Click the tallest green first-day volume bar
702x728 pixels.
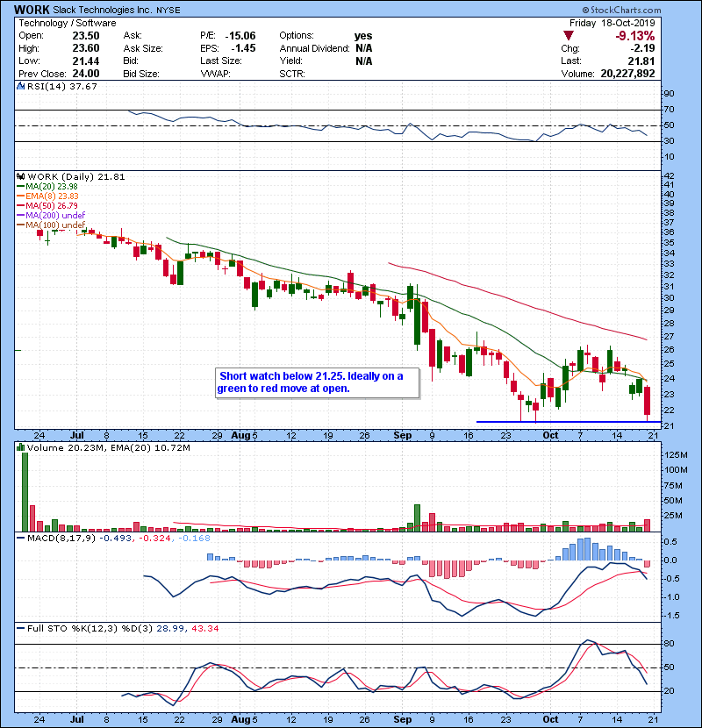25,492
